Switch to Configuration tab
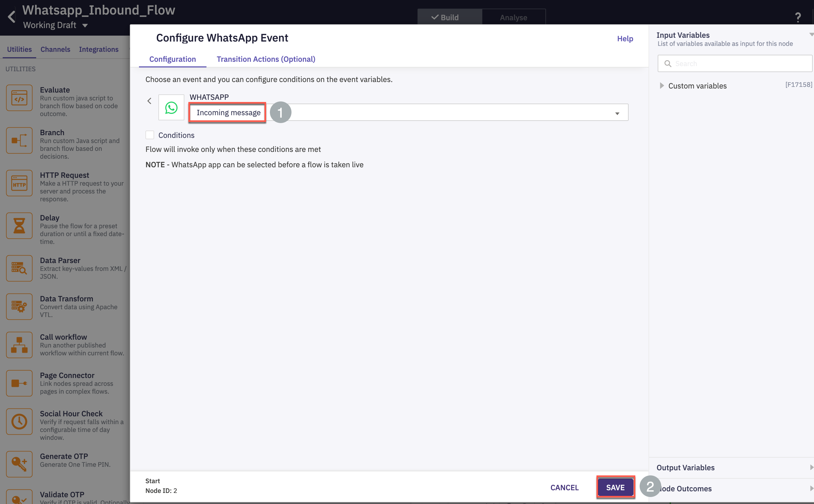The width and height of the screenshot is (814, 504). [173, 59]
